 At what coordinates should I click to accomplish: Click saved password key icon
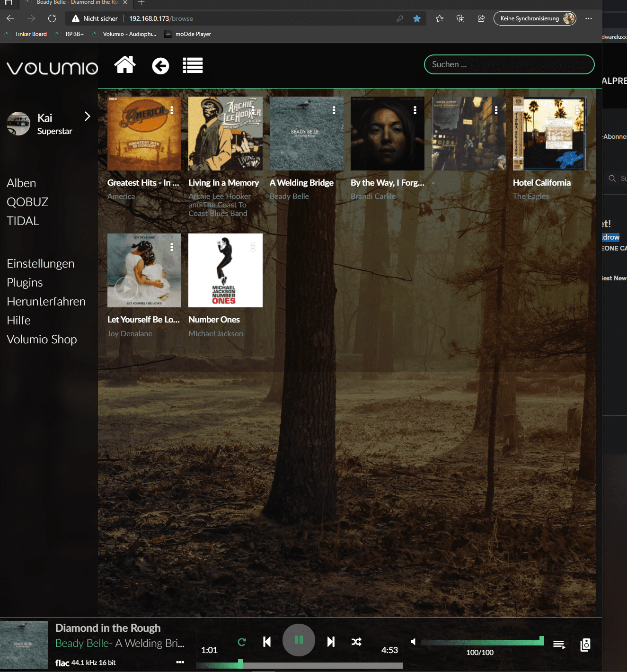400,18
